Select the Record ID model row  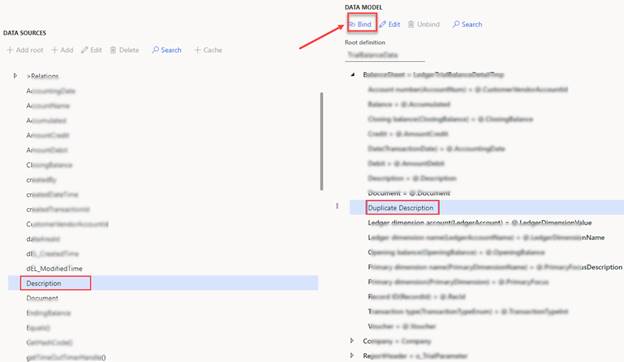416,296
